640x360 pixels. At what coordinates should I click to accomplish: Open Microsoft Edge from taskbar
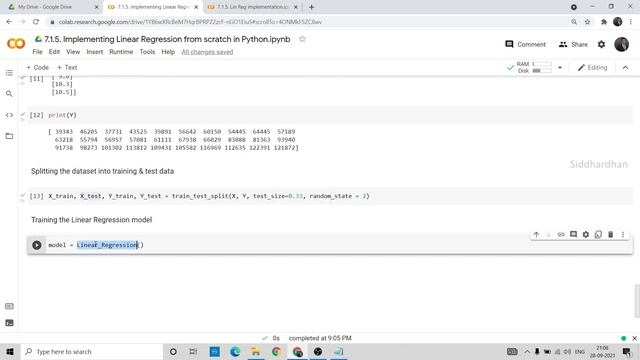pos(235,351)
